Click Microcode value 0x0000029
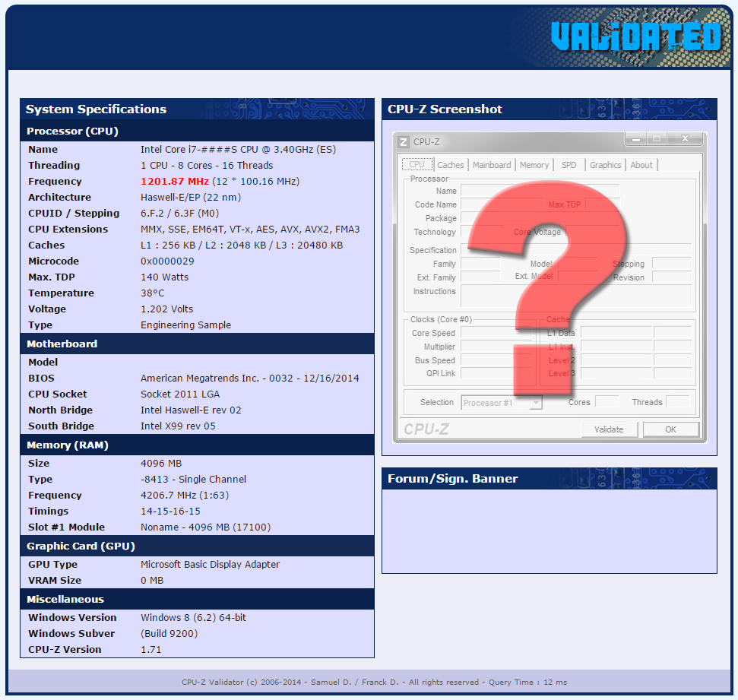Viewport: 738px width, 700px height. click(167, 261)
